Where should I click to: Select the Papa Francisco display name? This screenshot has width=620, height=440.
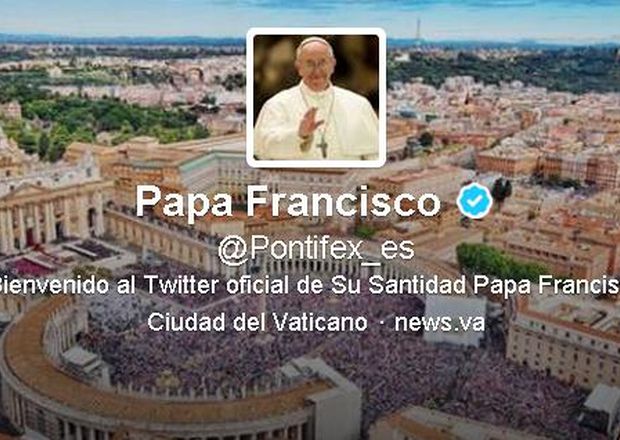288,201
